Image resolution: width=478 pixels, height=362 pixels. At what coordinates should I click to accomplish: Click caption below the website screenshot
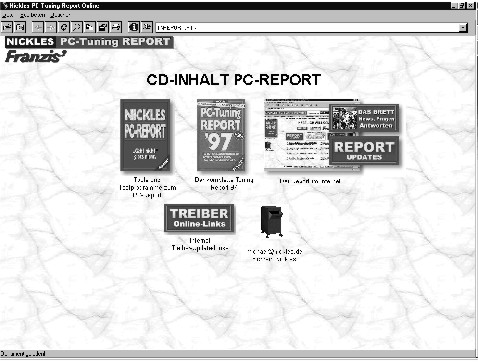pos(310,181)
